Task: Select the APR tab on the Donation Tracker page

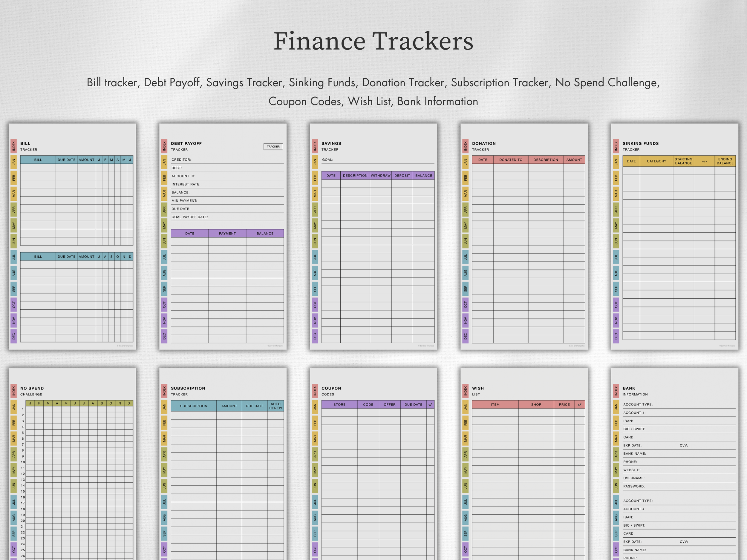Action: 465,209
